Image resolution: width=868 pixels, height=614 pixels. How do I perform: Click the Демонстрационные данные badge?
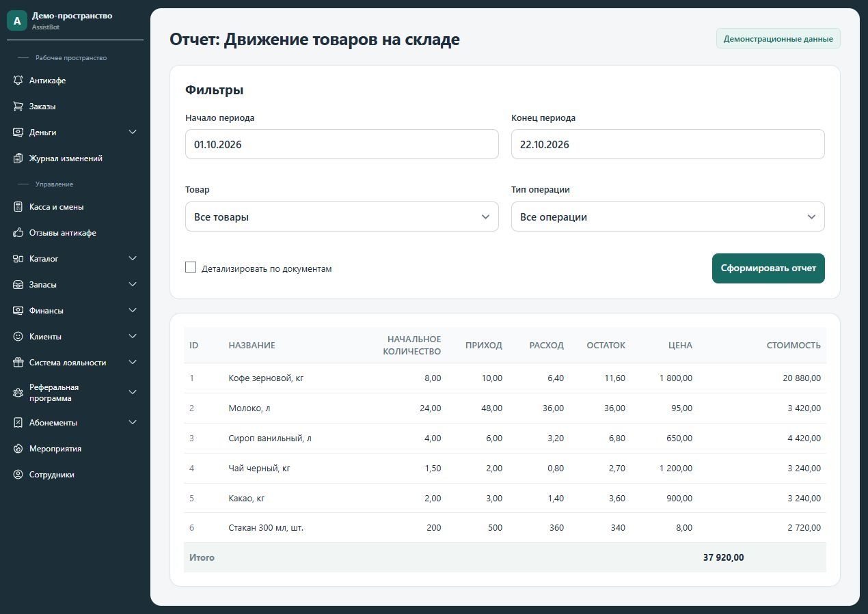tap(778, 39)
